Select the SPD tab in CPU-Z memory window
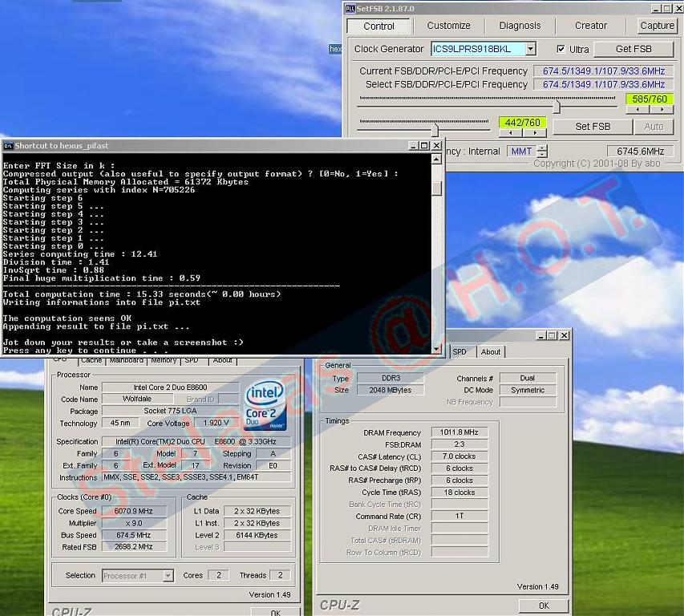Screen dimensions: 684x616 (x=459, y=351)
